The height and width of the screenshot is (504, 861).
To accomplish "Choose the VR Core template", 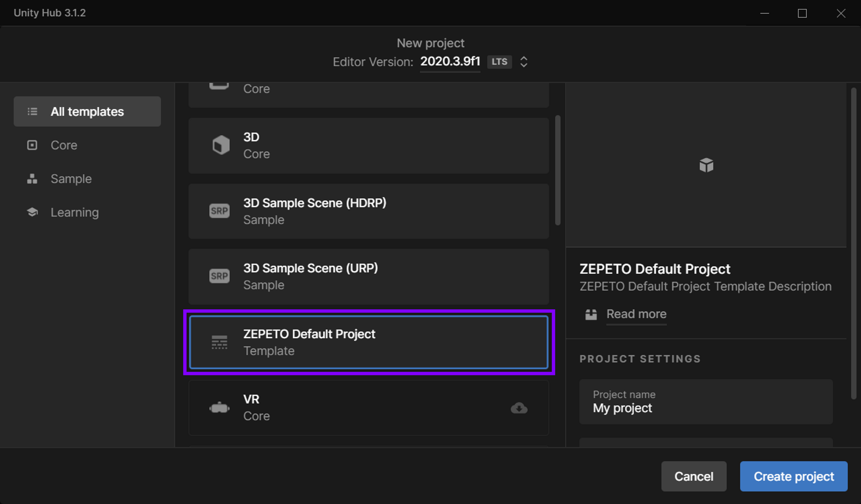I will 369,408.
